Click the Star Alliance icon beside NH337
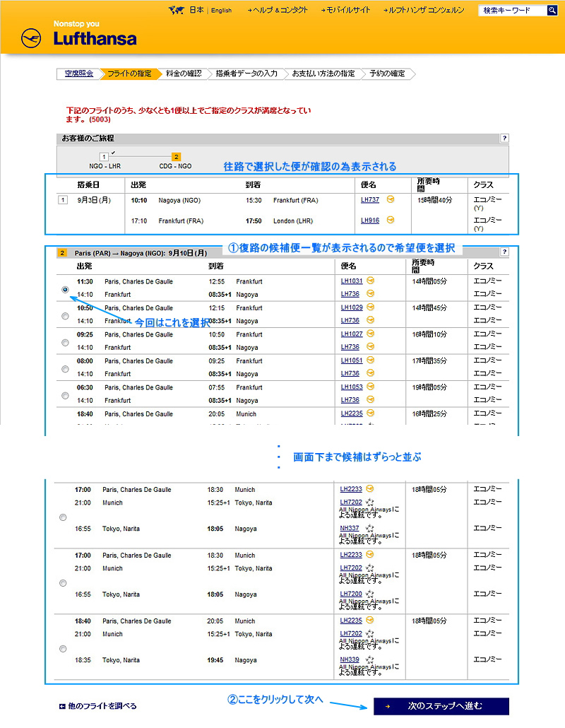 [x=369, y=528]
